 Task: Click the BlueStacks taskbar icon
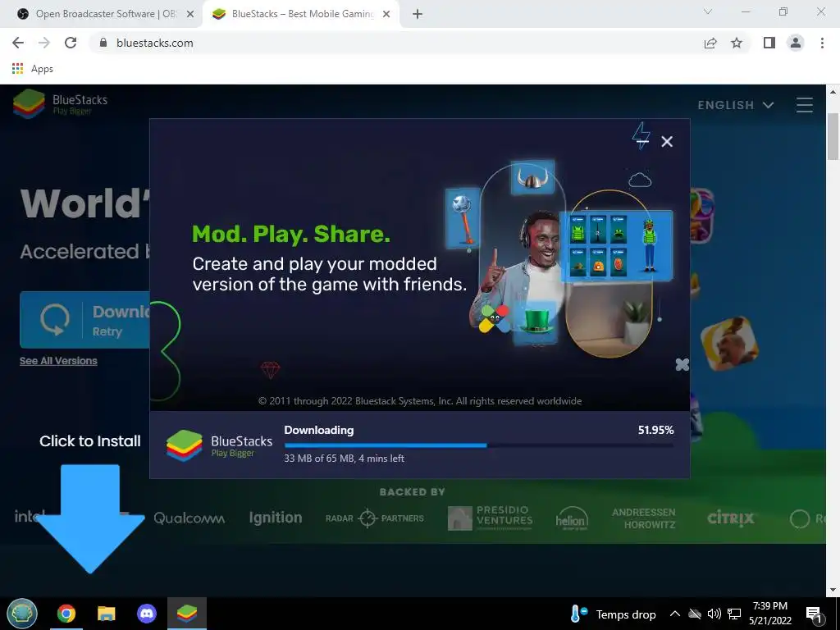(x=187, y=614)
